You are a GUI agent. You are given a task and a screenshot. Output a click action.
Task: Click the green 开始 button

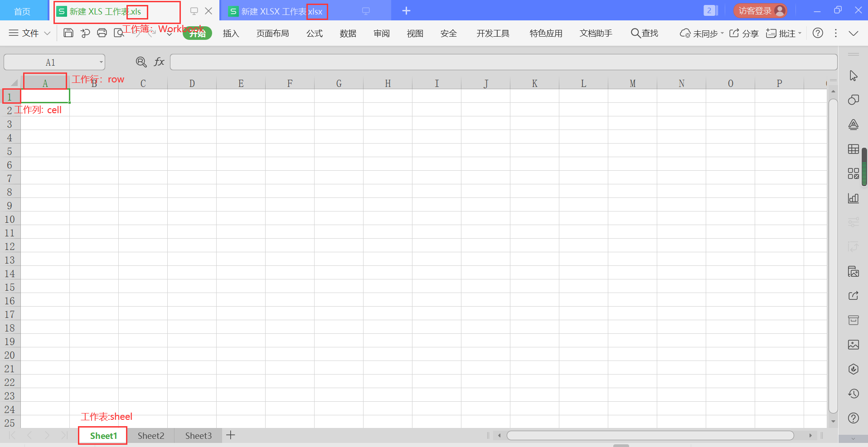pyautogui.click(x=197, y=33)
